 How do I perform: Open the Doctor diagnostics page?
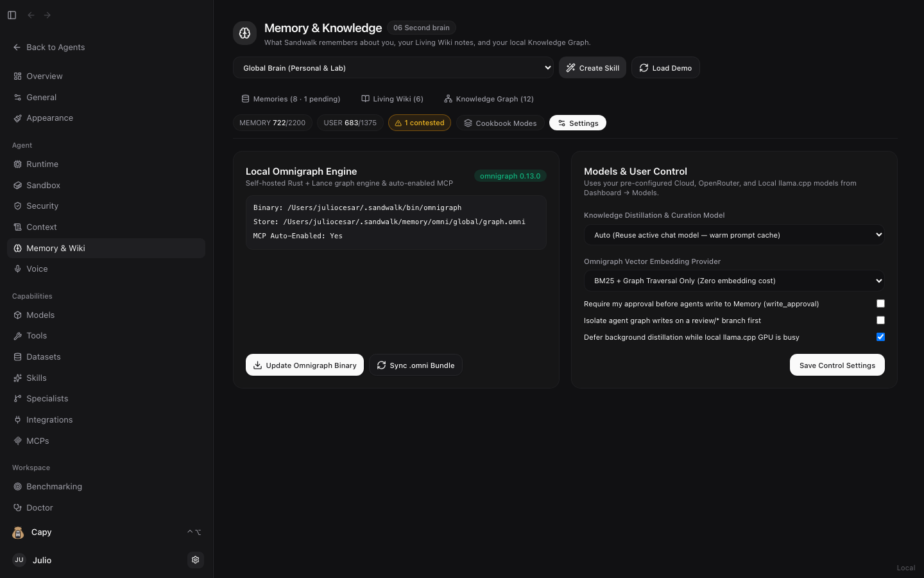106,508
